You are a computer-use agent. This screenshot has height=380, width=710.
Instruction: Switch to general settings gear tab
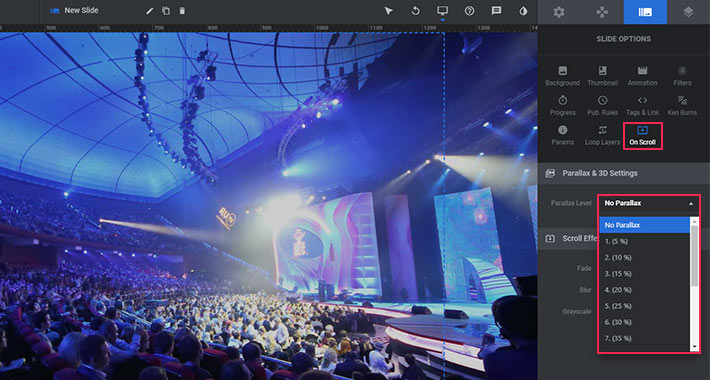pyautogui.click(x=559, y=12)
